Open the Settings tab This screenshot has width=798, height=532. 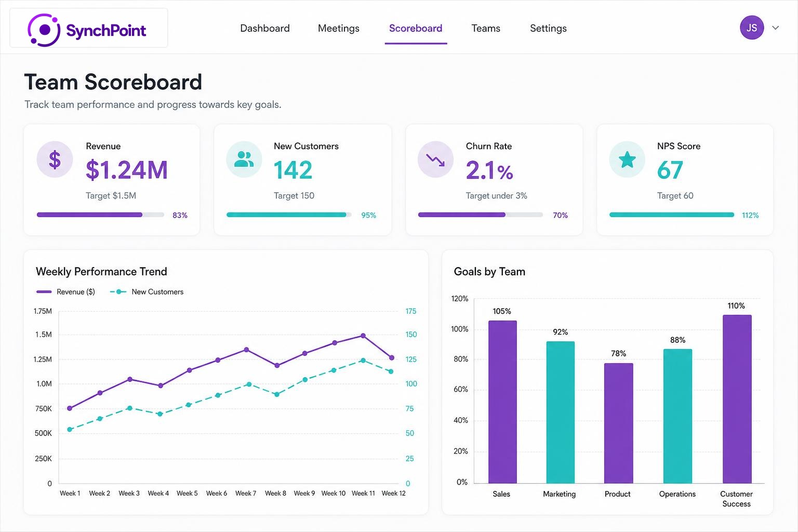tap(548, 29)
